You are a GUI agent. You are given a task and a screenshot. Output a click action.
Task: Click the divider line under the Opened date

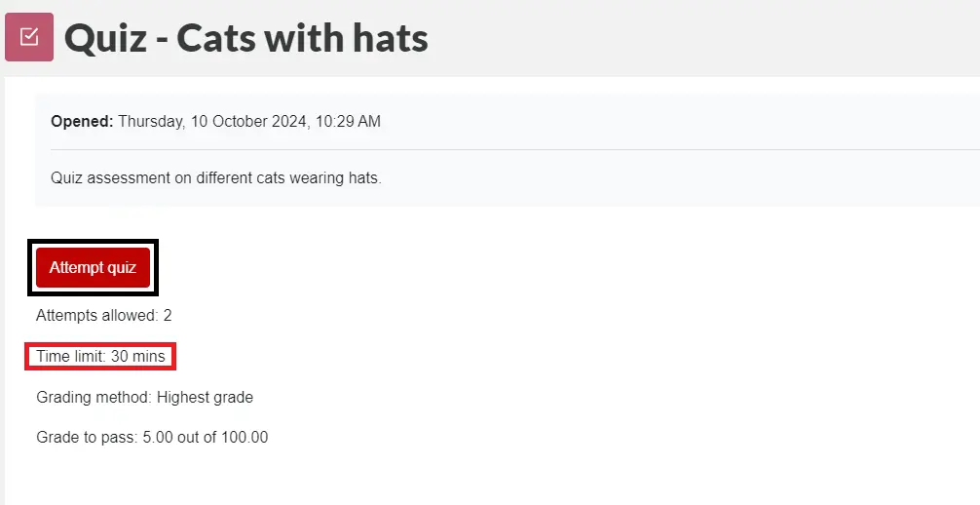pyautogui.click(x=515, y=149)
